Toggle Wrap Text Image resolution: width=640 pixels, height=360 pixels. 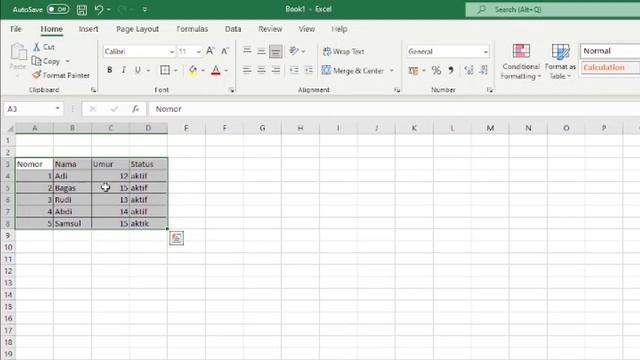[x=343, y=51]
